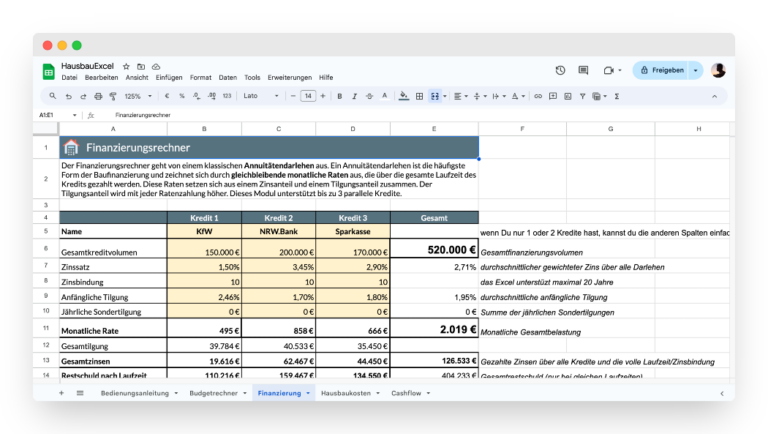Toggle bold formatting button

[339, 96]
